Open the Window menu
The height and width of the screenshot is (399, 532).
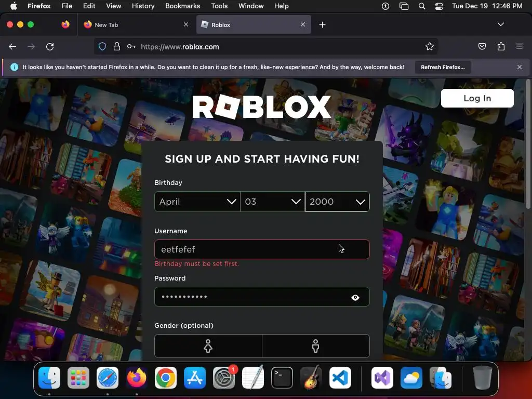pos(251,6)
